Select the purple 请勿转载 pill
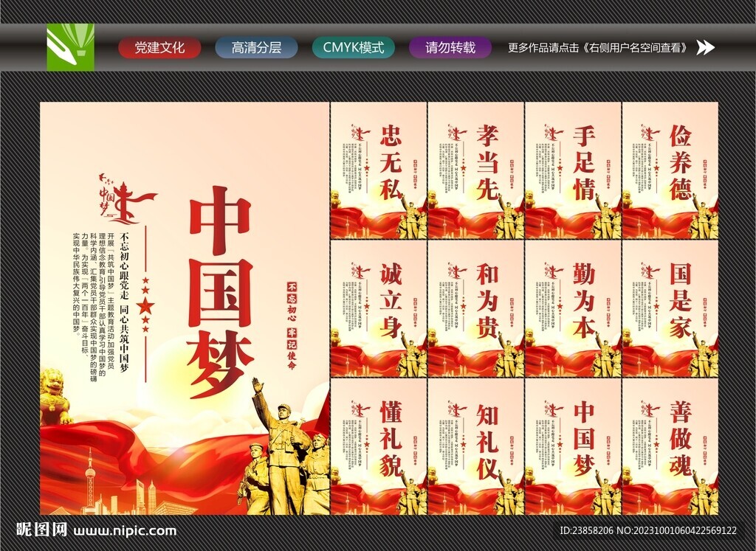 450,48
